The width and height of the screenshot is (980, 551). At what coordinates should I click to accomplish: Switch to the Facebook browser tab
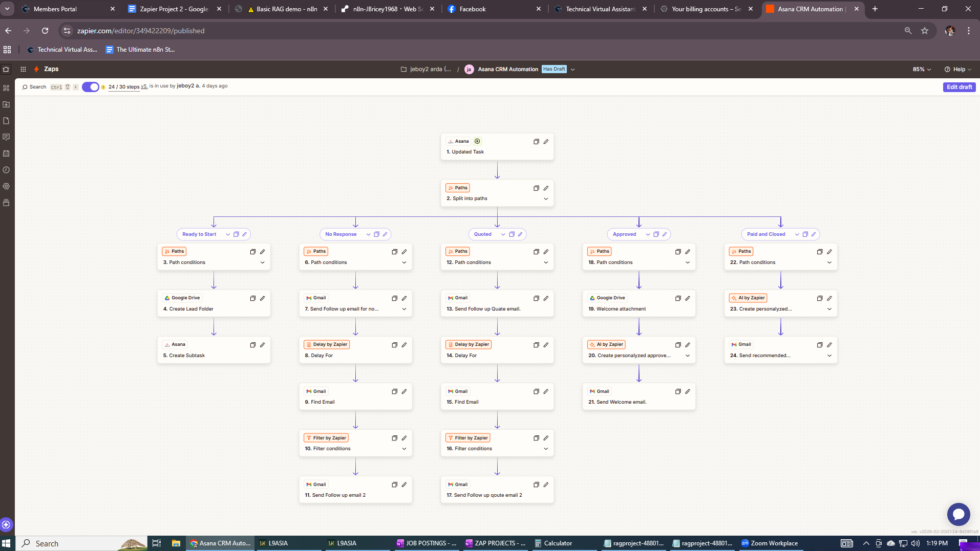[474, 9]
